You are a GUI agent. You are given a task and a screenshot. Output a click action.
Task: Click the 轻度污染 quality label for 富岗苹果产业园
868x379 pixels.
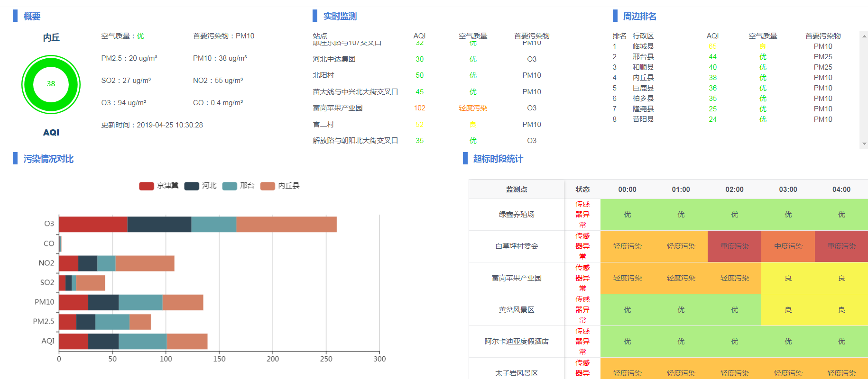pyautogui.click(x=473, y=108)
